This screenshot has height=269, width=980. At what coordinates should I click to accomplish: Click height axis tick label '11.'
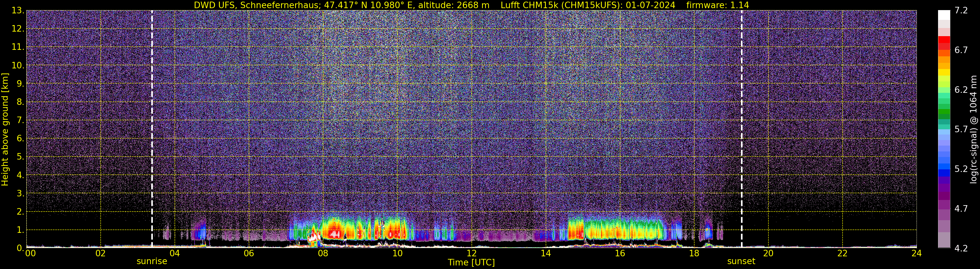[x=18, y=47]
